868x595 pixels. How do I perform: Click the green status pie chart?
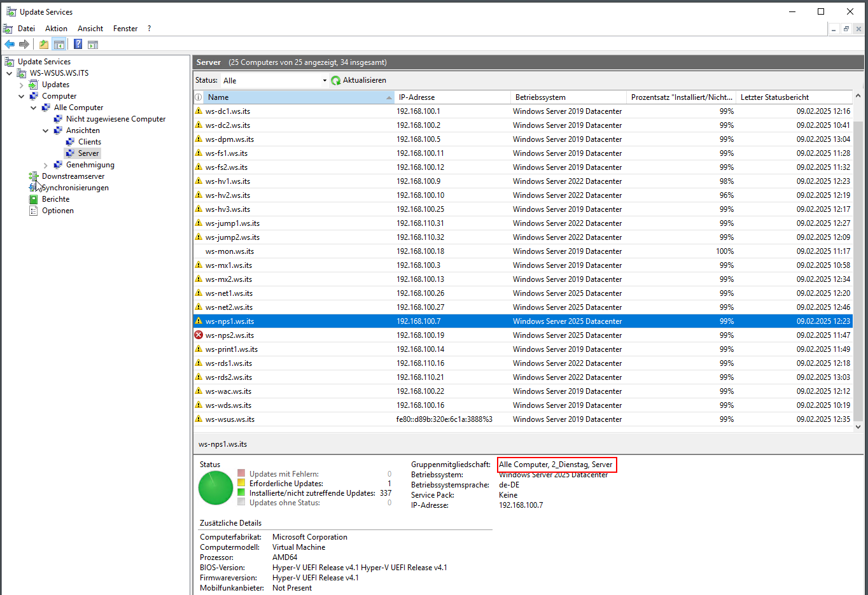(x=216, y=488)
